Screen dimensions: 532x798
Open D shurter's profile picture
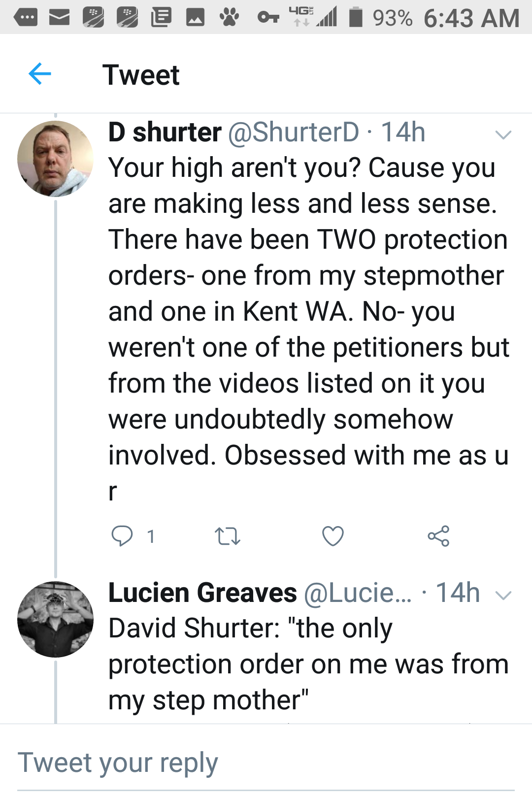coord(55,159)
